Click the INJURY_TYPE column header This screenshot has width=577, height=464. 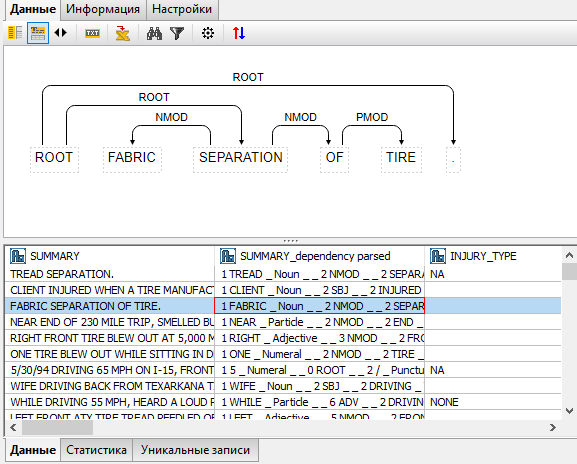[x=493, y=256]
